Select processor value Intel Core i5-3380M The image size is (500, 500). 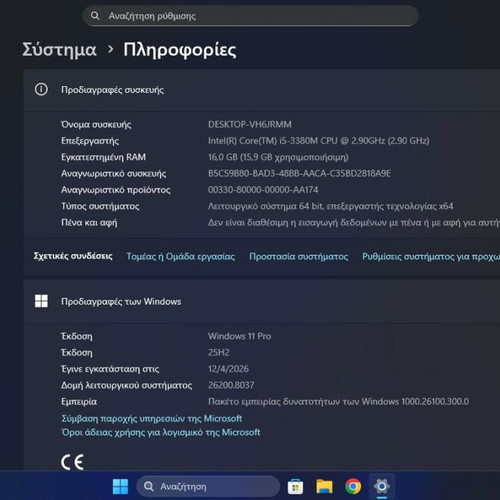[x=318, y=141]
